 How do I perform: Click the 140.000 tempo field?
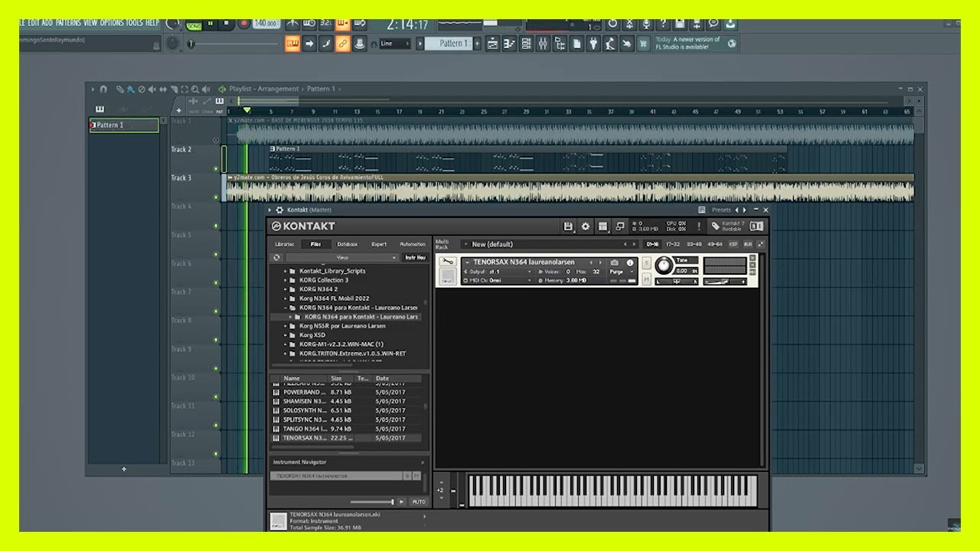click(x=266, y=24)
